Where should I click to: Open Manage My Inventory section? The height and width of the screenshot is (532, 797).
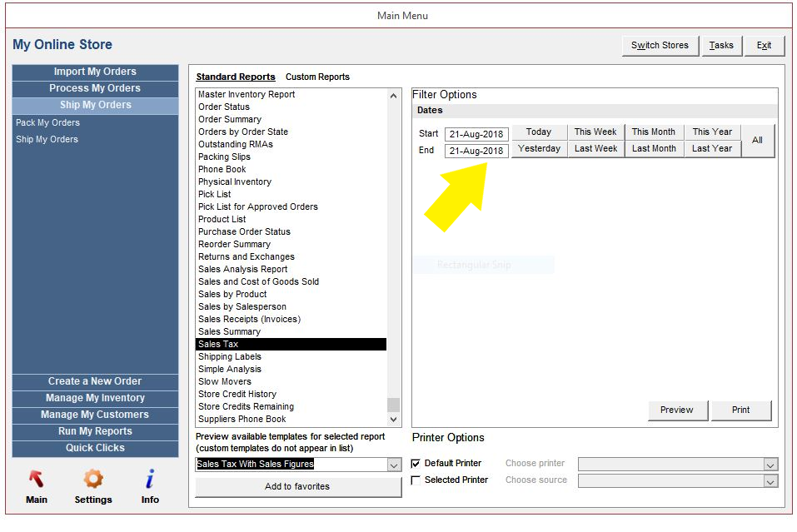[x=95, y=398]
